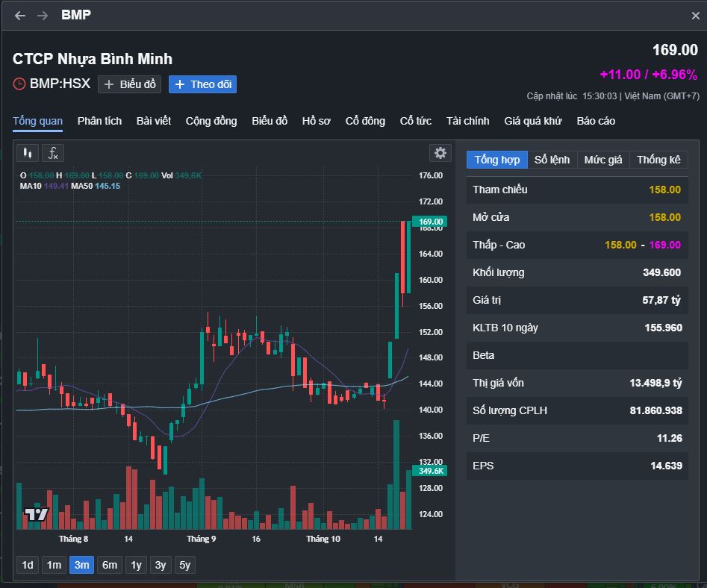Go to the Phân tích tab

click(x=99, y=121)
